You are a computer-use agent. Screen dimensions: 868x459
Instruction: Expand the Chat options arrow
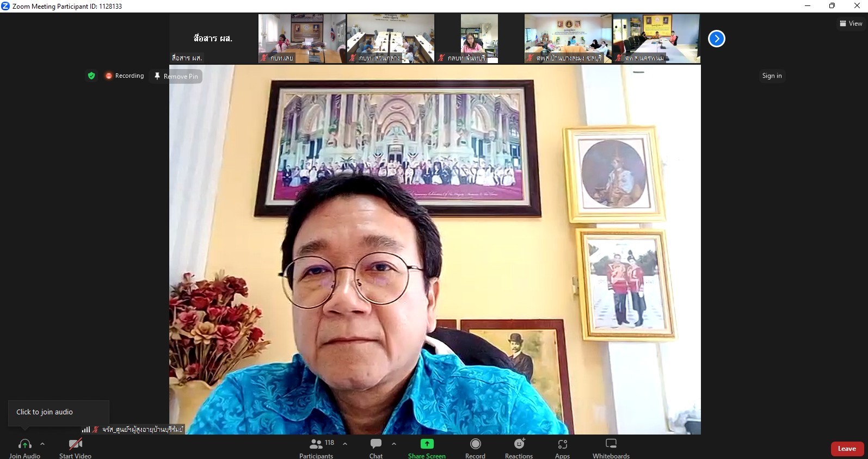coord(394,444)
